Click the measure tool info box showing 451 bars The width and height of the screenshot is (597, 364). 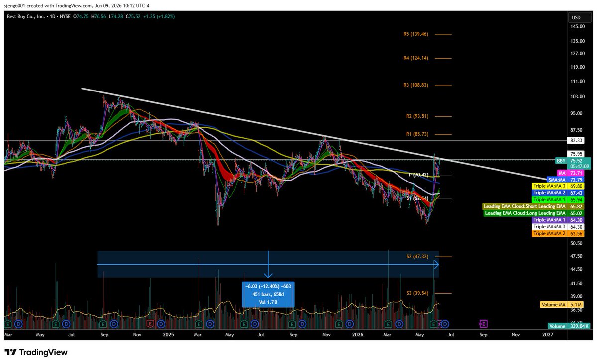point(268,293)
